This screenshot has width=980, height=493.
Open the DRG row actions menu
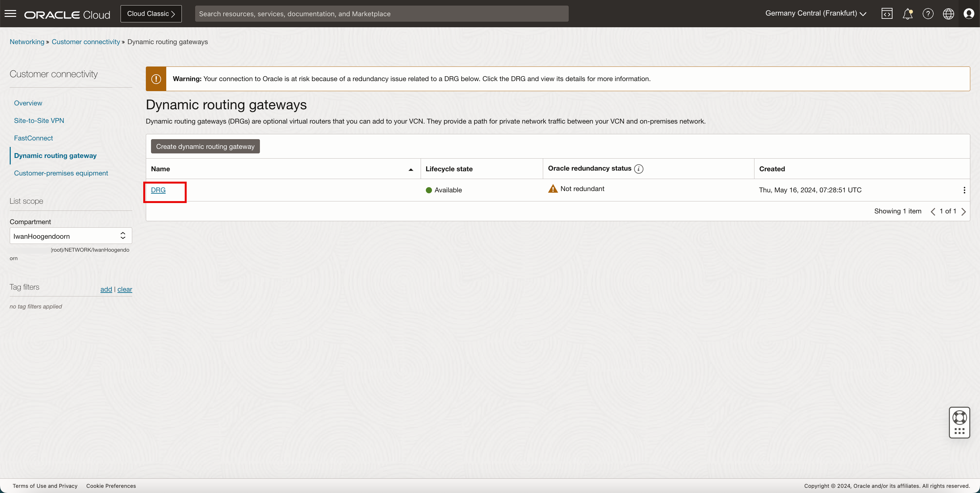click(964, 190)
